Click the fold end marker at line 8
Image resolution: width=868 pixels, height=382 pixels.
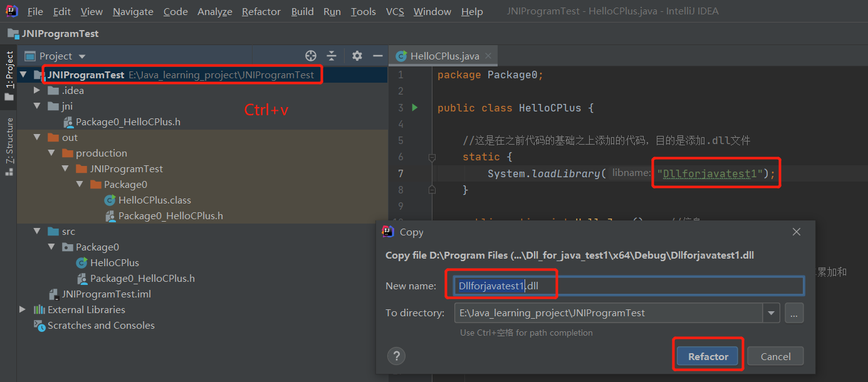[432, 189]
